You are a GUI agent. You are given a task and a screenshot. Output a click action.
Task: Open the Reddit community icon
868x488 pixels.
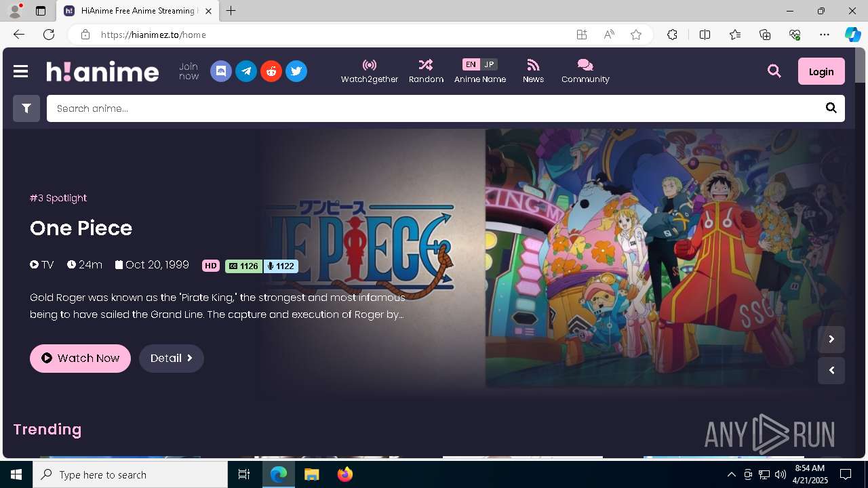click(x=271, y=71)
